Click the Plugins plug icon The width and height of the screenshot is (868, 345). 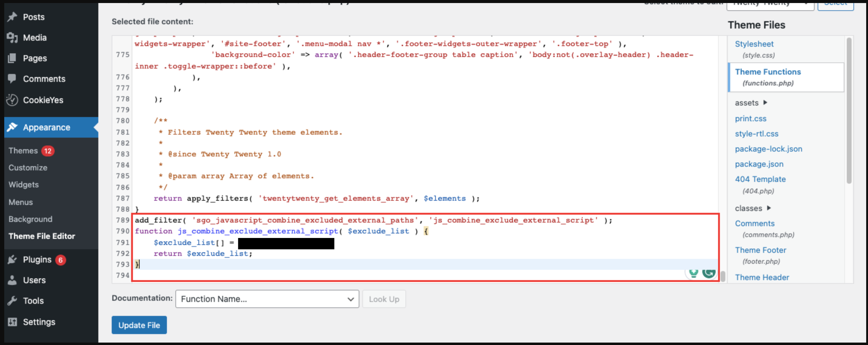(12, 260)
